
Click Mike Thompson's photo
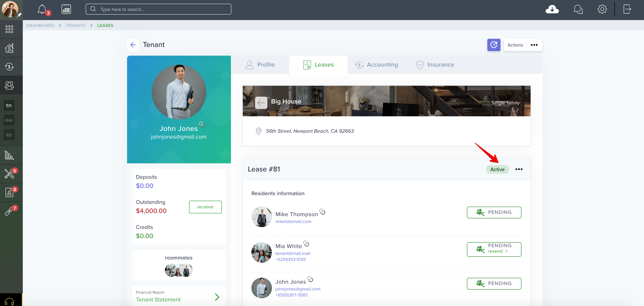[261, 217]
